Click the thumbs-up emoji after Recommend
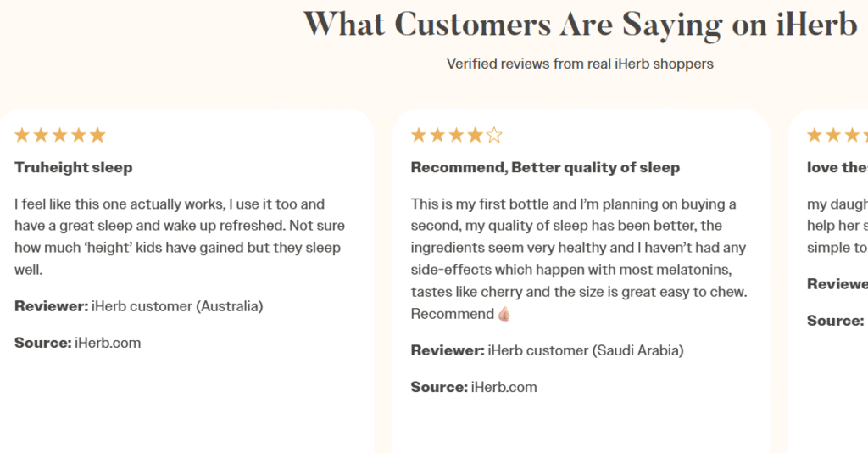This screenshot has height=453, width=868. click(504, 314)
